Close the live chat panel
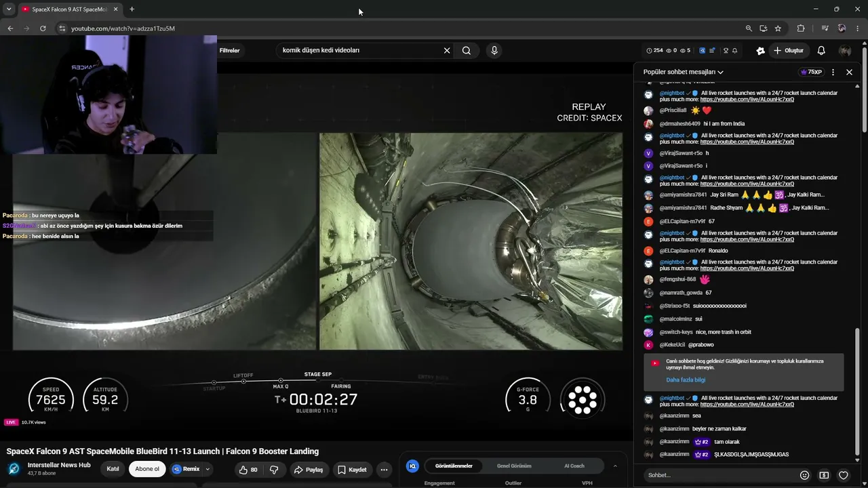The height and width of the screenshot is (488, 868). [x=849, y=72]
